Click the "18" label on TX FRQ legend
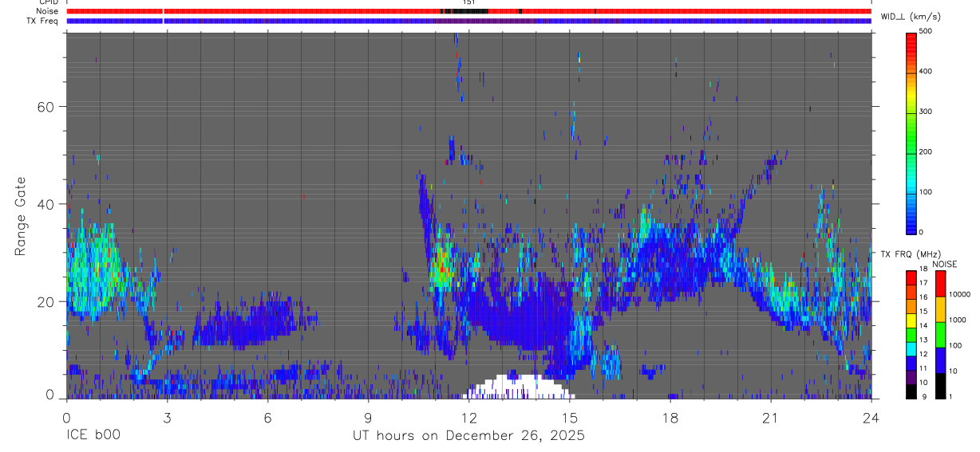This screenshot has width=980, height=452. coord(925,269)
